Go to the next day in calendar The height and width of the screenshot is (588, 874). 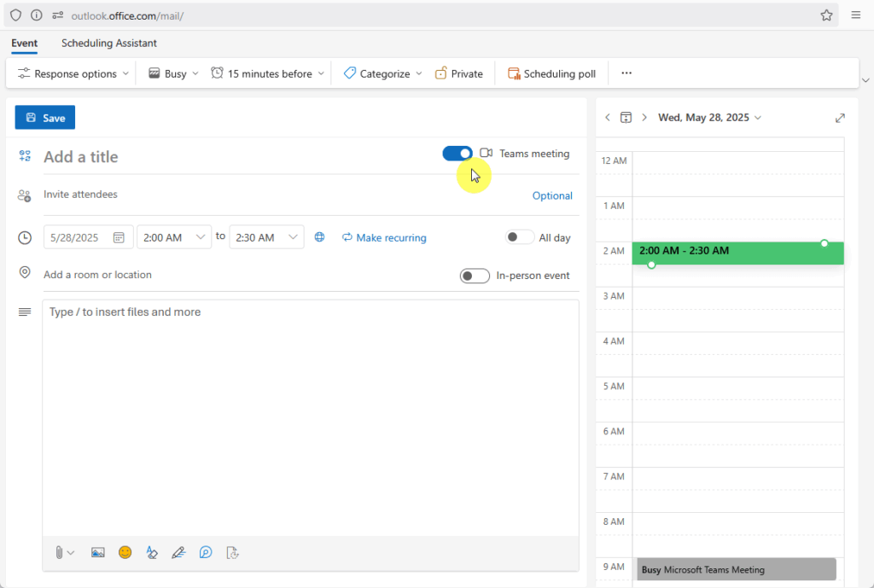point(644,118)
